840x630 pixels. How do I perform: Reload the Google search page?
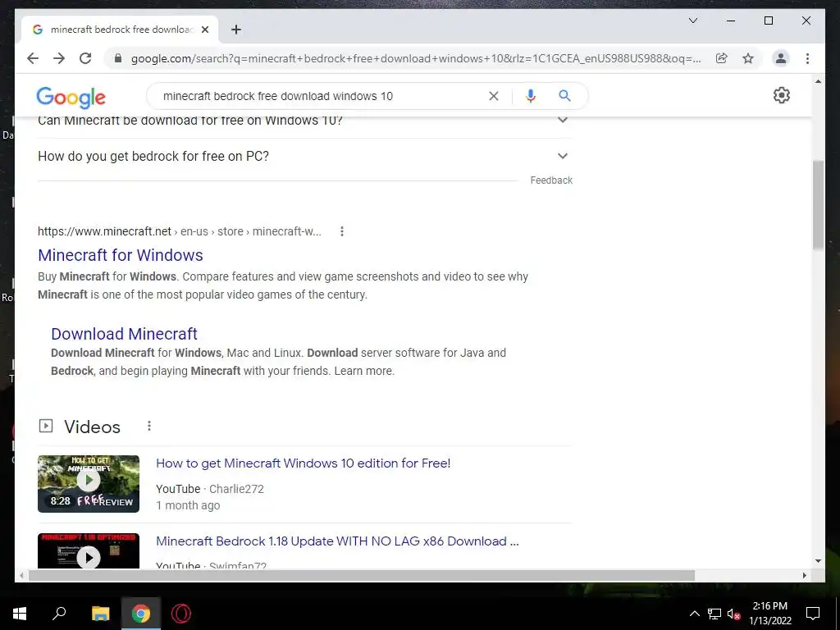coord(85,58)
